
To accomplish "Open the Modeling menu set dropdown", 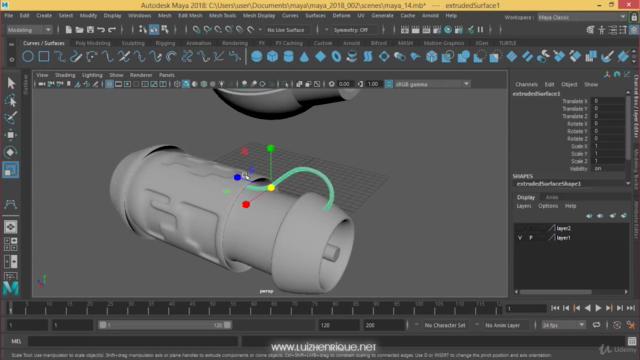I will [x=29, y=30].
